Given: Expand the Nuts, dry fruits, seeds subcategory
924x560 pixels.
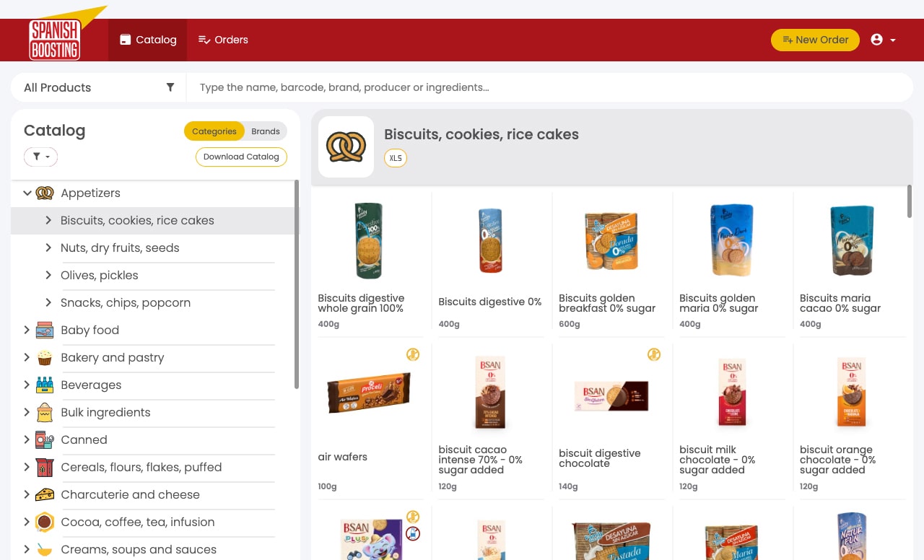Looking at the screenshot, I should [48, 248].
